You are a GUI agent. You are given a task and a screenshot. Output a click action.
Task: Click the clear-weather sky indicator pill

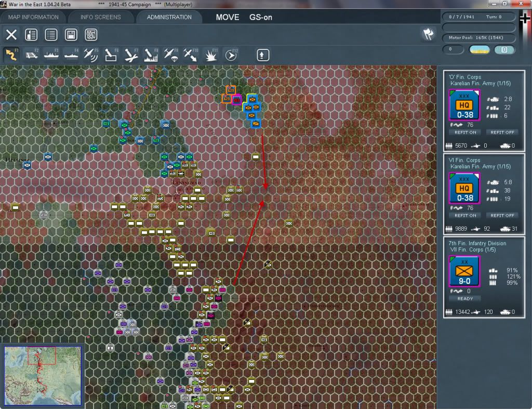[x=479, y=49]
